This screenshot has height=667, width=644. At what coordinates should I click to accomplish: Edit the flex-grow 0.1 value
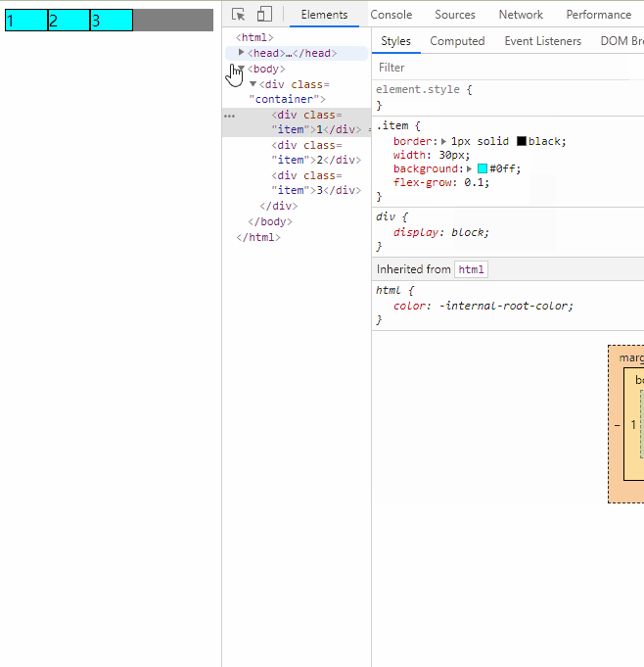475,182
